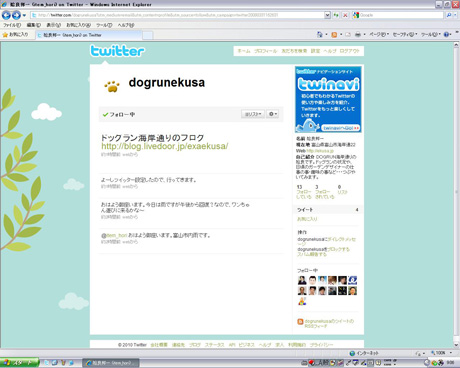Viewport: 460px width, 368px height.
Task: Click the page scrollbar down arrow
Action: pyautogui.click(x=456, y=345)
